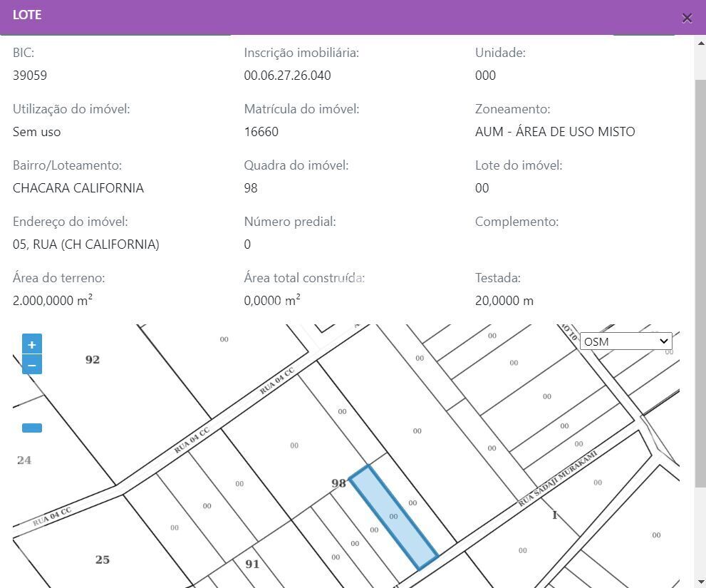
Task: Zoom out on the lot map
Action: [x=32, y=365]
